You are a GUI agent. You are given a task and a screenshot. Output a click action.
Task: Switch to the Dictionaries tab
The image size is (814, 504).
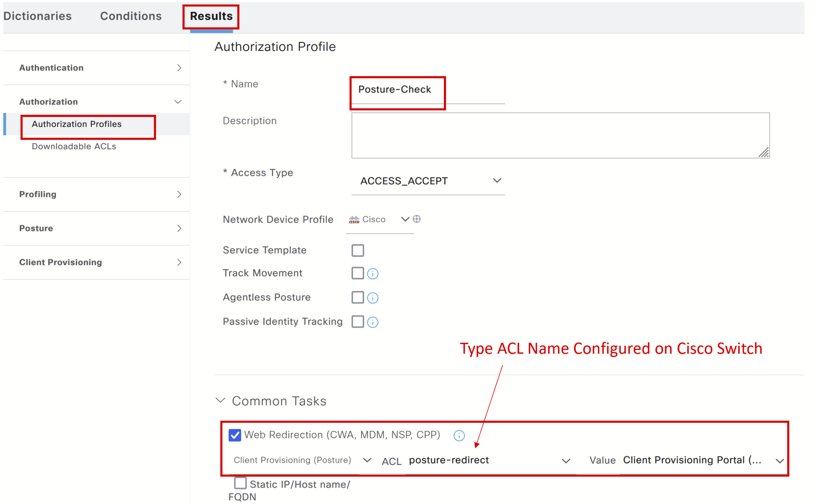37,16
